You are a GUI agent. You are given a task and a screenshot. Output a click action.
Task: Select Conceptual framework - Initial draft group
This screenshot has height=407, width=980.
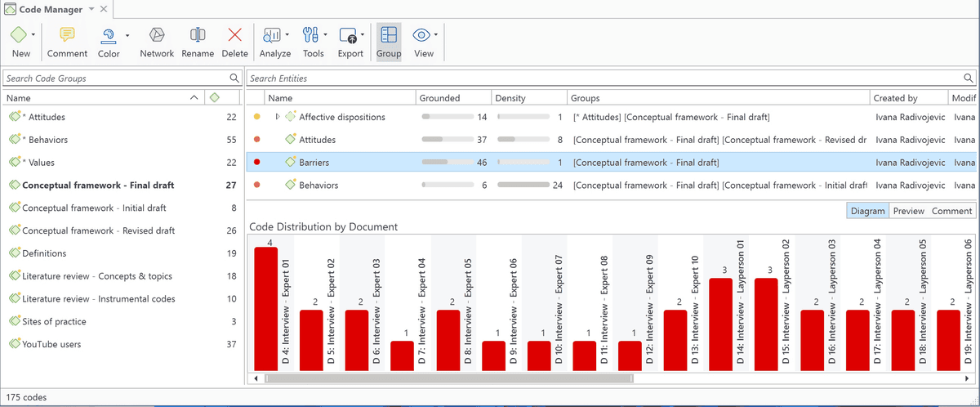coord(122,208)
